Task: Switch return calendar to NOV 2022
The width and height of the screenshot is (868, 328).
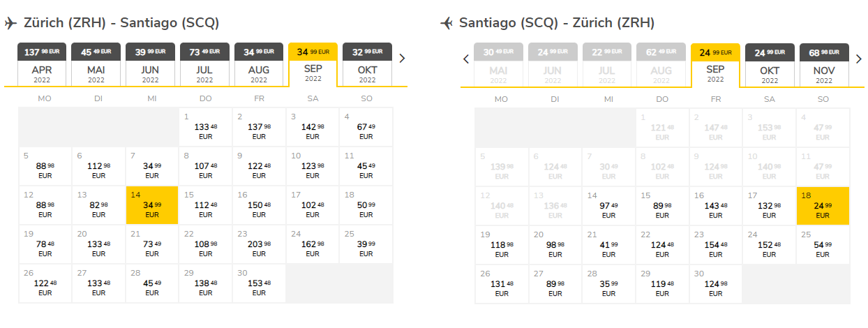Action: [x=823, y=66]
